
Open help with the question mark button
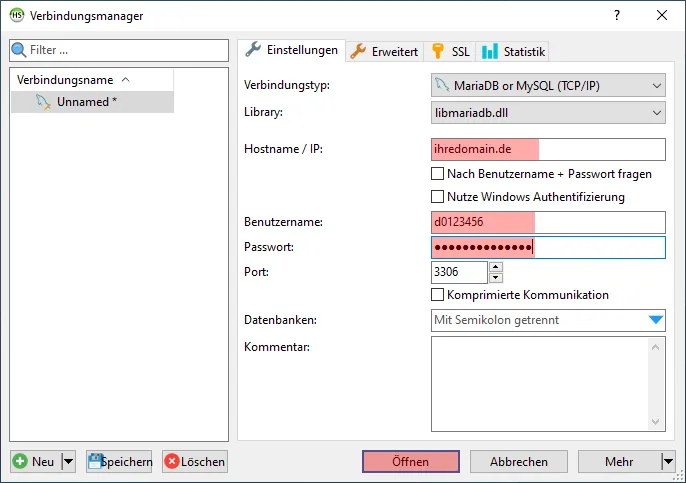617,15
